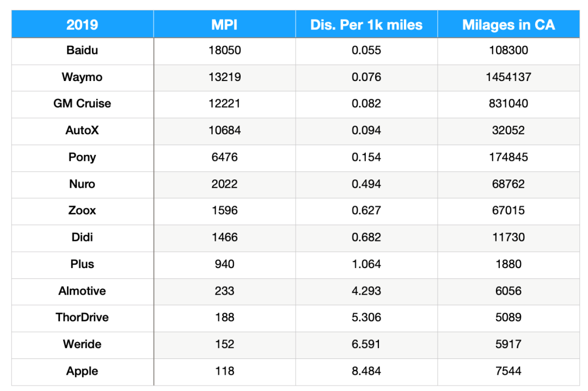Select the MPI column header
The width and height of the screenshot is (588, 391).
(x=224, y=24)
